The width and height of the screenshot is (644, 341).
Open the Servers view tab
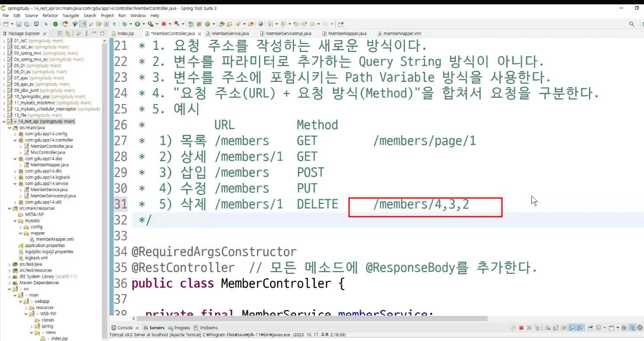[154, 328]
